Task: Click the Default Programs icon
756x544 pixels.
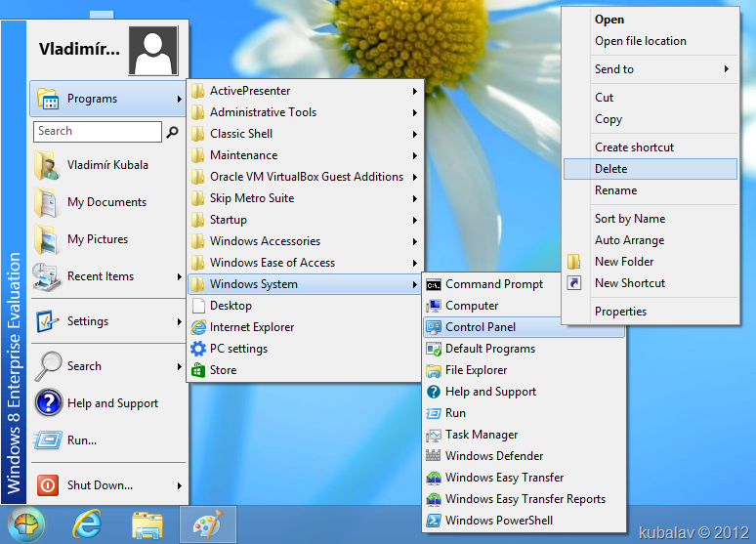Action: tap(434, 349)
